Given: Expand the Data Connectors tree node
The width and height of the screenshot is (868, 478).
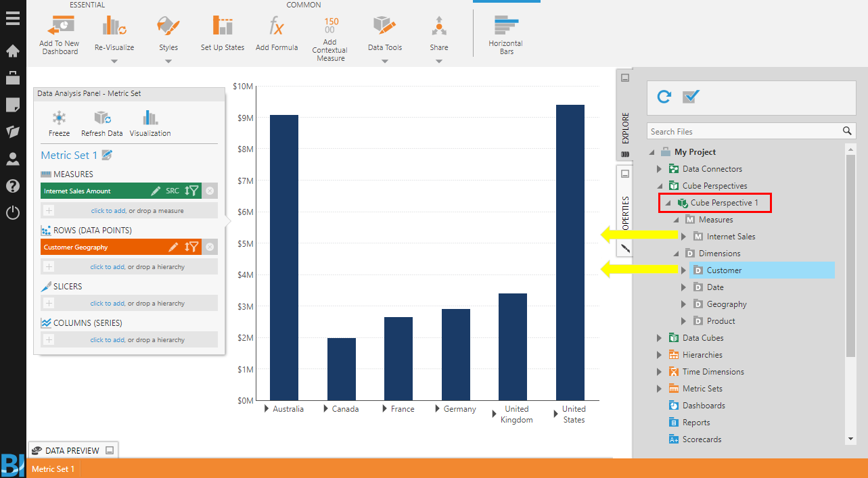Looking at the screenshot, I should [x=660, y=169].
